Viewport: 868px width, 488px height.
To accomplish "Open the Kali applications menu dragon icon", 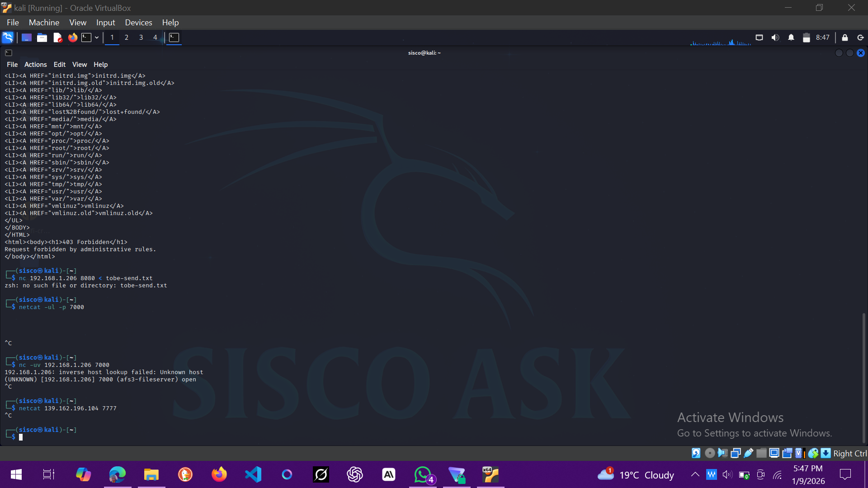I will pos(8,38).
